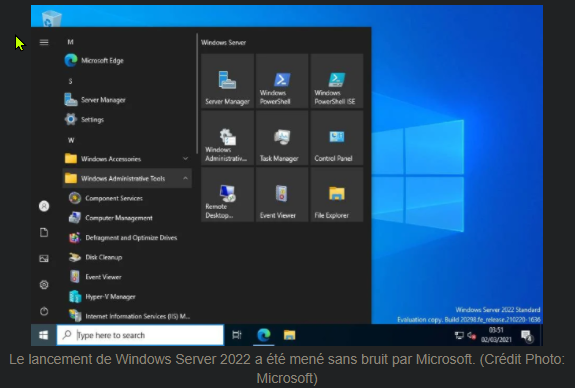Click the volume icon in system tray
Image resolution: width=575 pixels, height=388 pixels.
tap(472, 335)
